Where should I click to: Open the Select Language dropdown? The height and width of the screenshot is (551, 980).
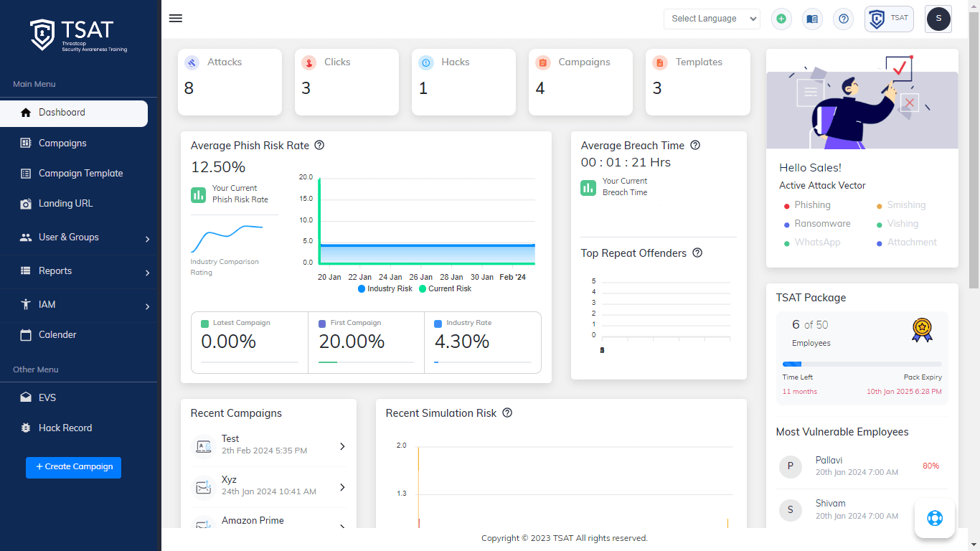tap(711, 19)
